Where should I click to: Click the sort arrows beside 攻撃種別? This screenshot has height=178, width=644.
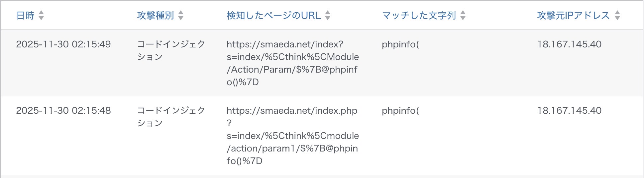pos(181,15)
